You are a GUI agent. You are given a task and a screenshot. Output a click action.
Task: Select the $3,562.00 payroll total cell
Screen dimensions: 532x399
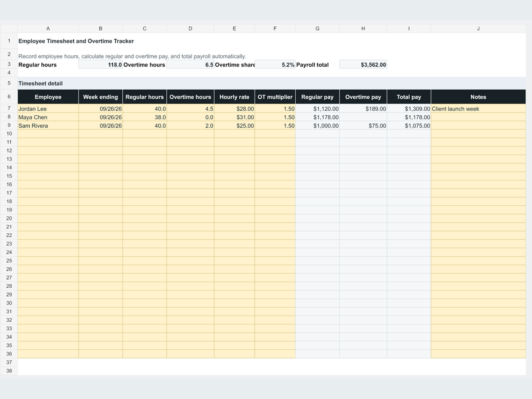pyautogui.click(x=363, y=65)
